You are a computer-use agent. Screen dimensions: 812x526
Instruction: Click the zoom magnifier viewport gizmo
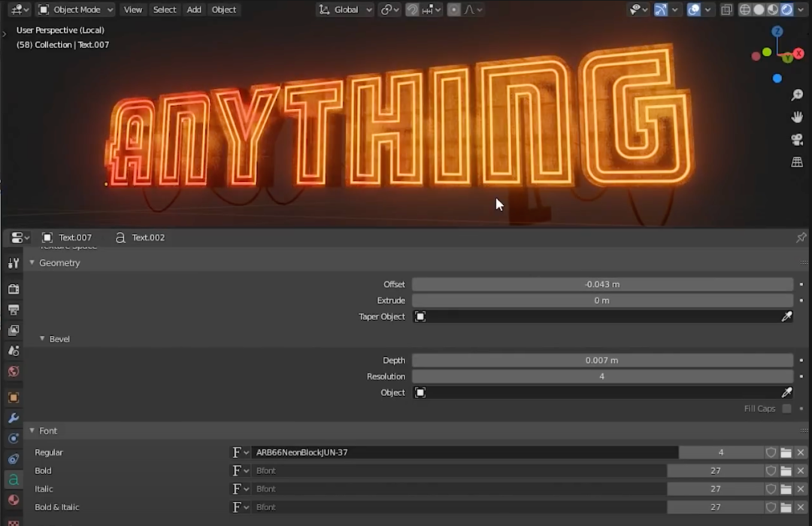[797, 95]
